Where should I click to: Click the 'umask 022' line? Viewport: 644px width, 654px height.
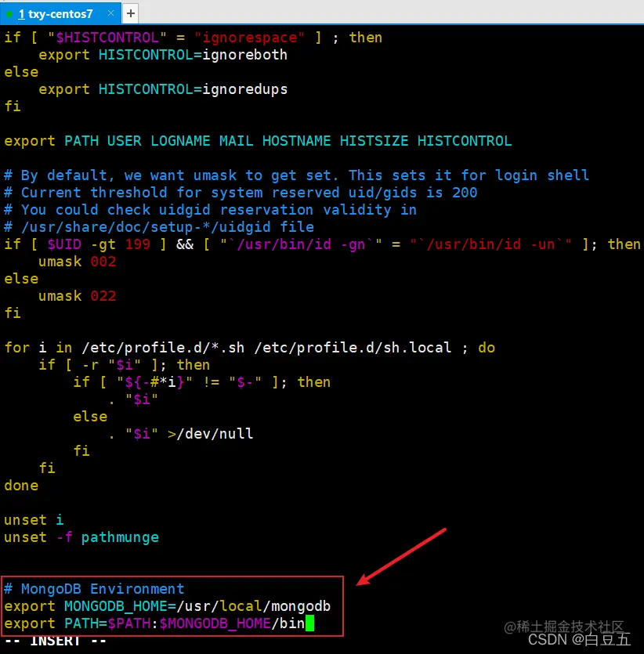tap(77, 296)
